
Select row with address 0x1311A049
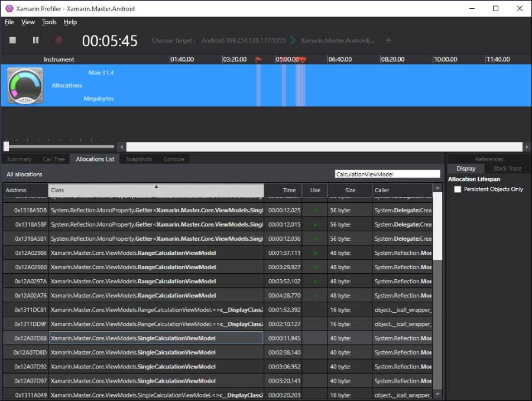(x=218, y=394)
